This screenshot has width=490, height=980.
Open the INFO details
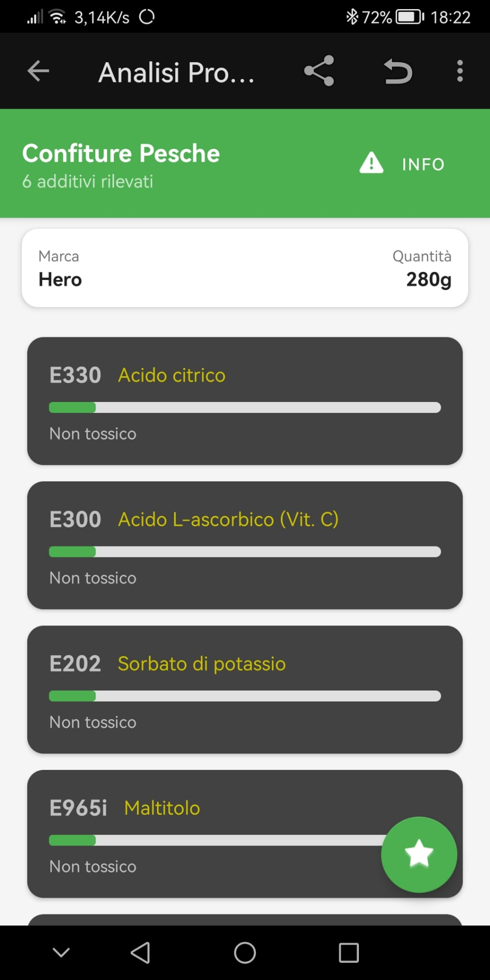[423, 164]
